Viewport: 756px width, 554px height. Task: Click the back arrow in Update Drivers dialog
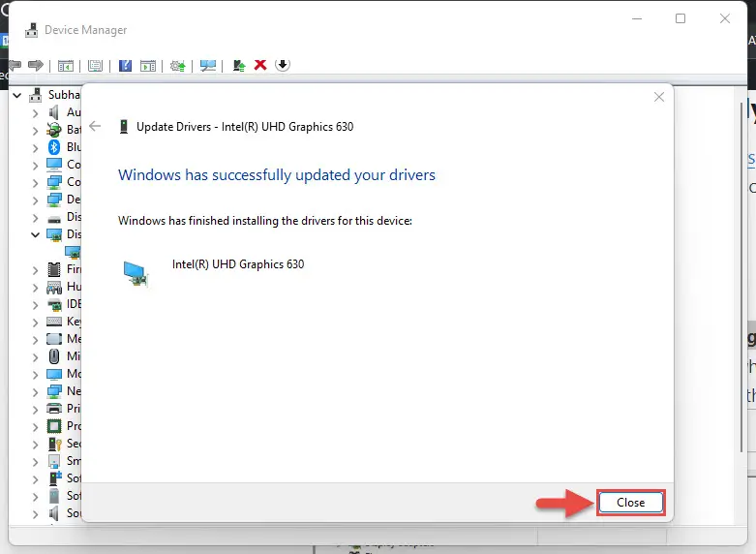pyautogui.click(x=95, y=127)
